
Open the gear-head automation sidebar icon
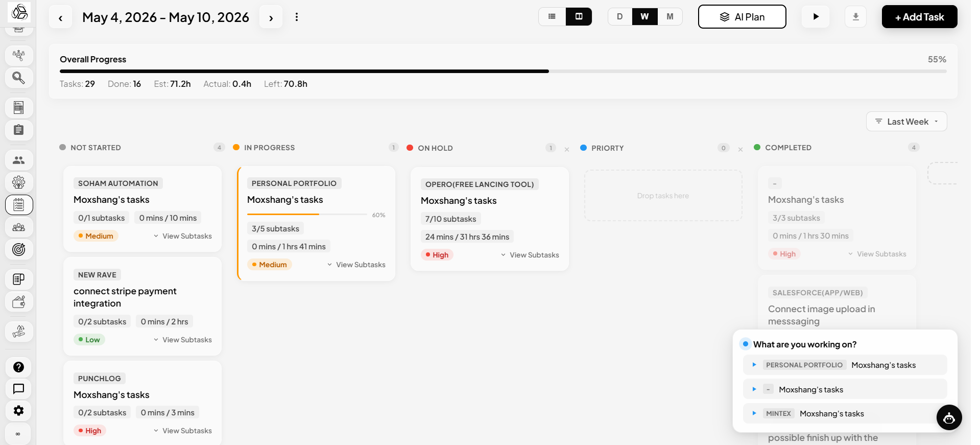[x=19, y=182]
